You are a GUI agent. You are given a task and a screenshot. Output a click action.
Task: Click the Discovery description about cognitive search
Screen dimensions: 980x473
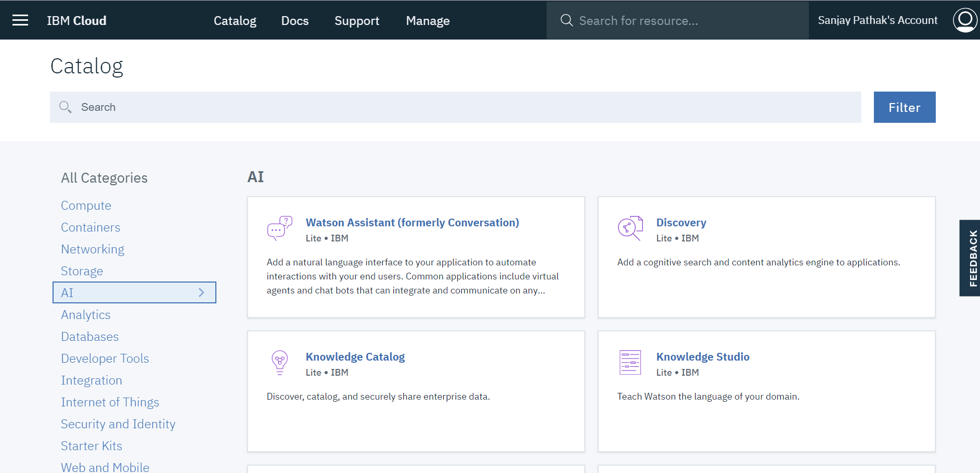(758, 262)
